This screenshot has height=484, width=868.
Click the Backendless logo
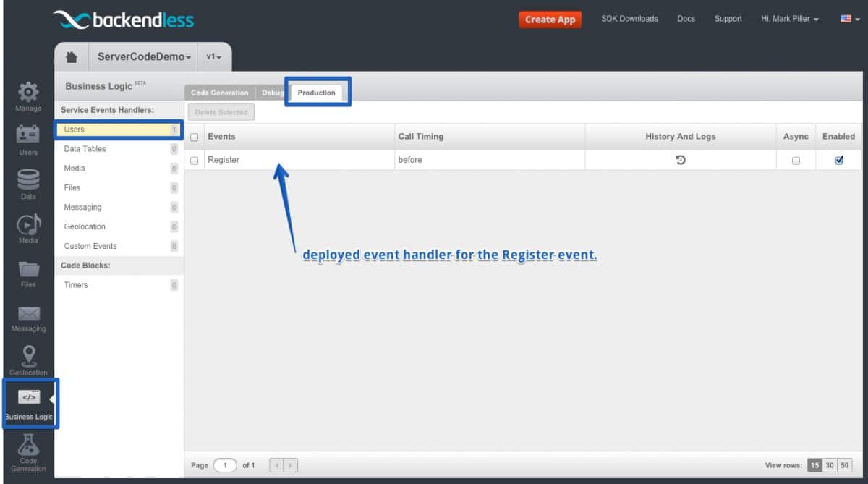(x=124, y=20)
